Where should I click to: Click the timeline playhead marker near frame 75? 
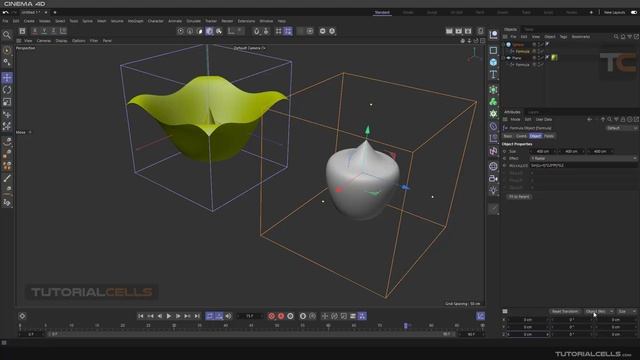tap(406, 326)
